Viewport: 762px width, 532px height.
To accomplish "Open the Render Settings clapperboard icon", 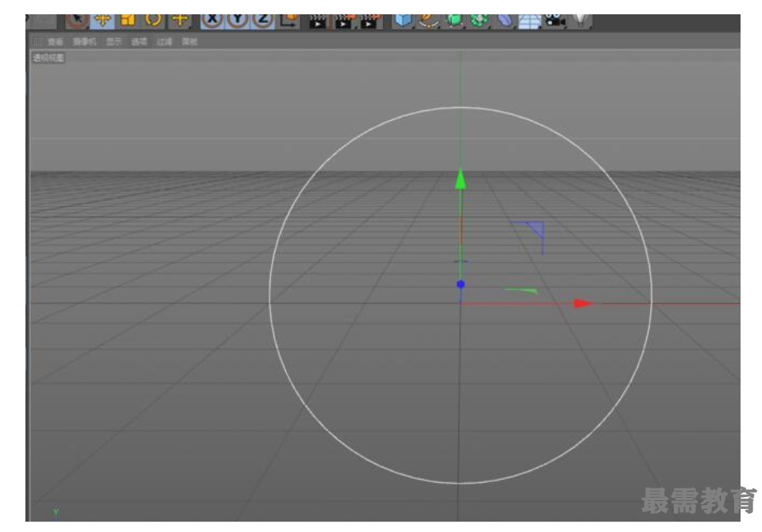I will pos(370,21).
